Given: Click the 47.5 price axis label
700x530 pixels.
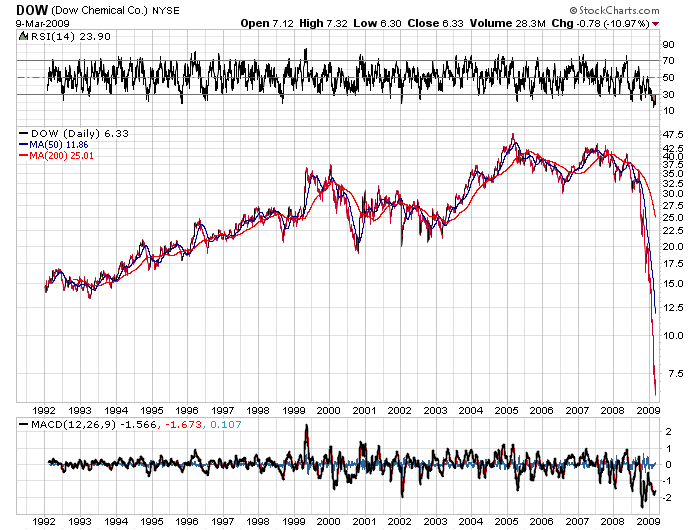Looking at the screenshot, I should (673, 134).
